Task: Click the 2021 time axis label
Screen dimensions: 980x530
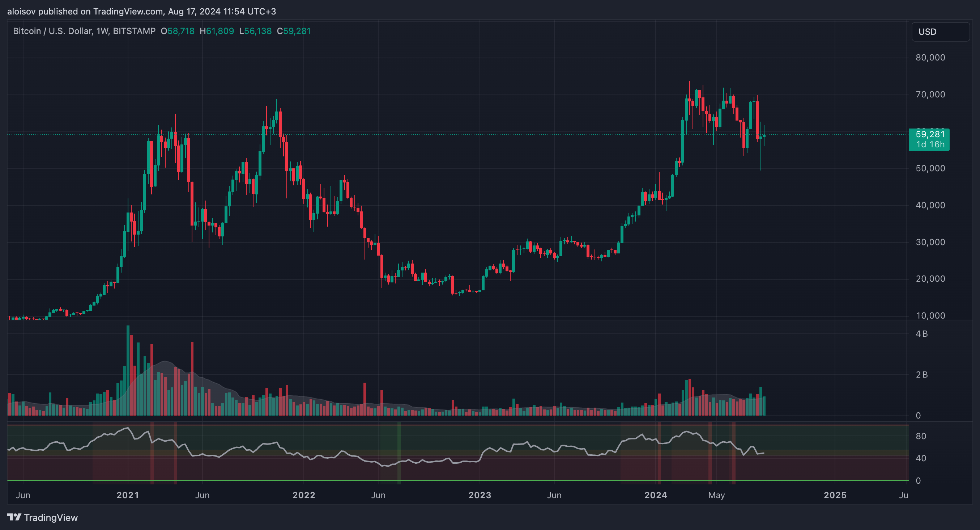Action: 128,495
